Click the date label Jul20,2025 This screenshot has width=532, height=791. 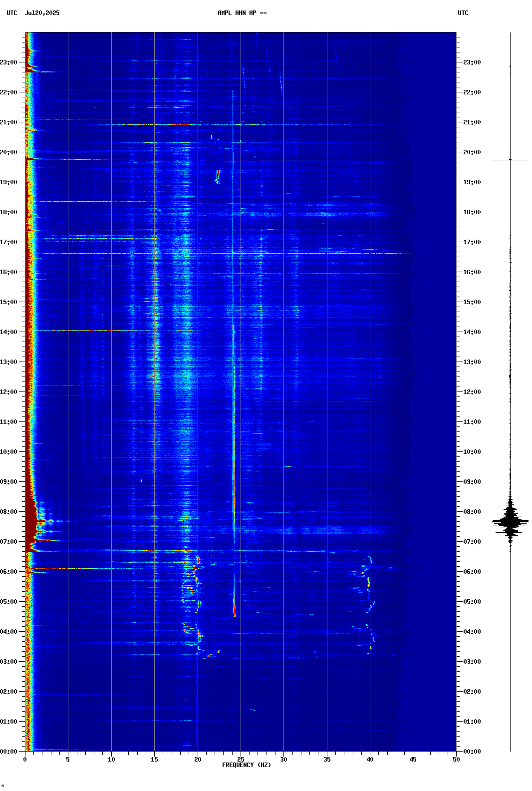click(x=42, y=13)
